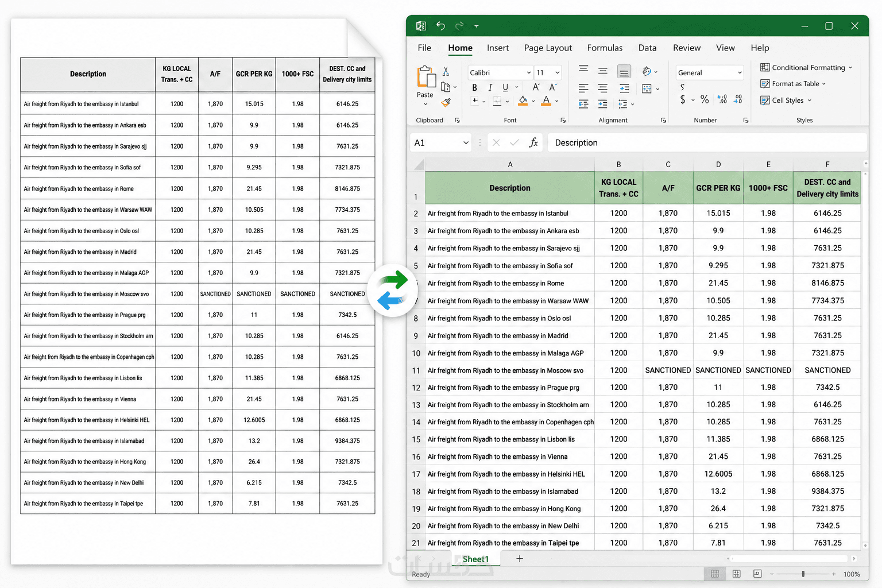The image size is (882, 588).
Task: Click the Redo arrow in title bar
Action: 459,25
